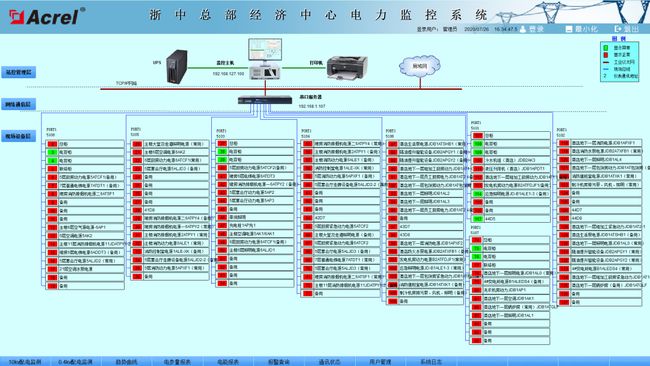Click the user silhouette login icon
This screenshot has width=650, height=366.
pyautogui.click(x=523, y=29)
